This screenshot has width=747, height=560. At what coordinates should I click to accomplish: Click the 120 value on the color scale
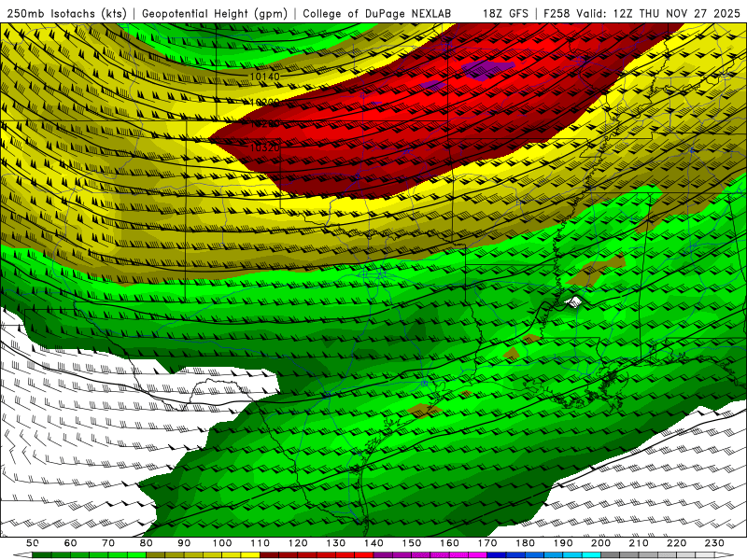[x=298, y=543]
